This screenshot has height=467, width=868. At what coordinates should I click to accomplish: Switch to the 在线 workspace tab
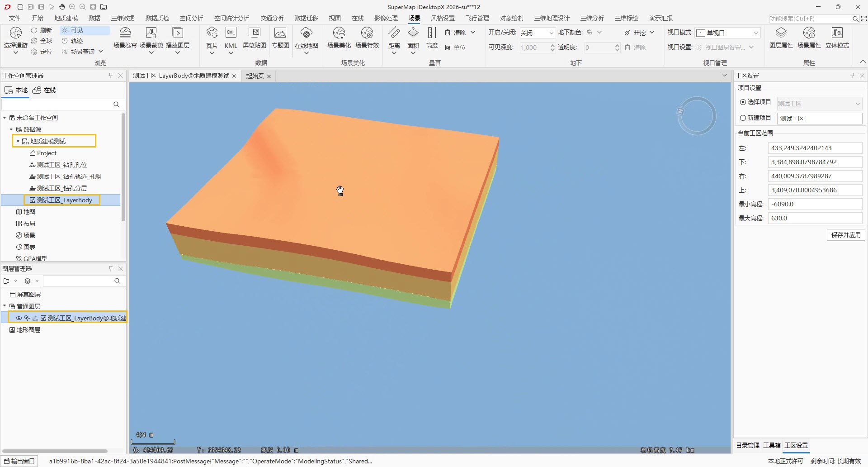44,90
